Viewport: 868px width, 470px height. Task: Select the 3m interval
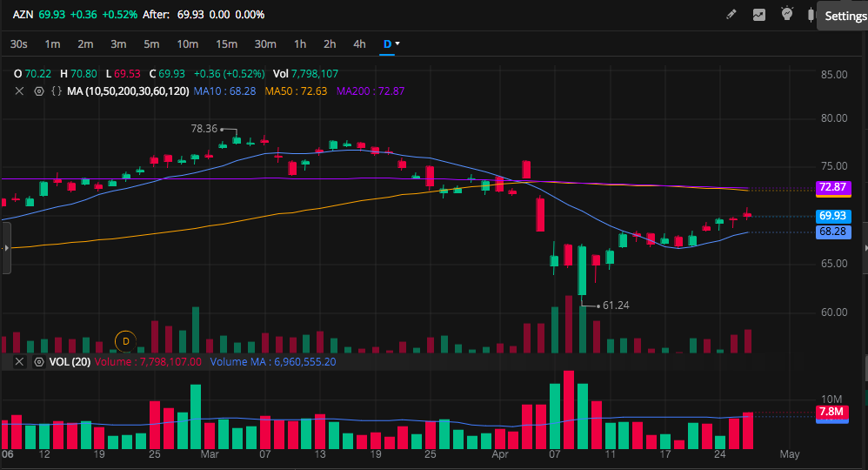(x=118, y=44)
